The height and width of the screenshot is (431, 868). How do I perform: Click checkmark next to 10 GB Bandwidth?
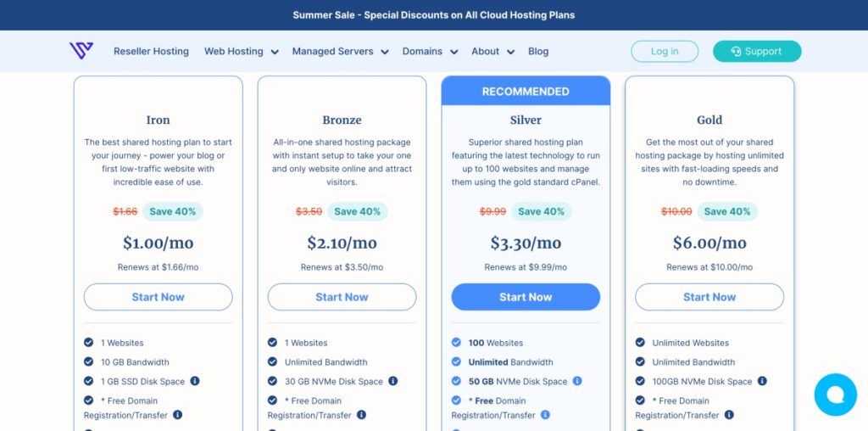89,362
